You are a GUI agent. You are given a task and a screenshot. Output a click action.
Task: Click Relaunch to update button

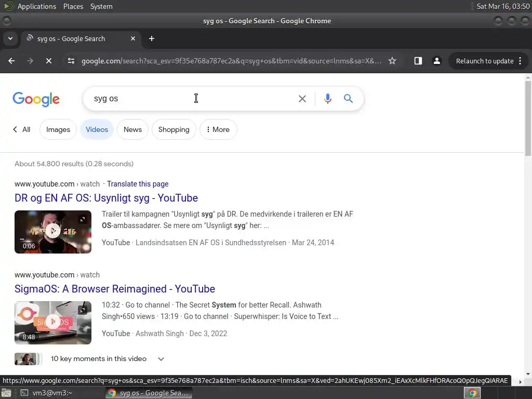click(x=485, y=61)
